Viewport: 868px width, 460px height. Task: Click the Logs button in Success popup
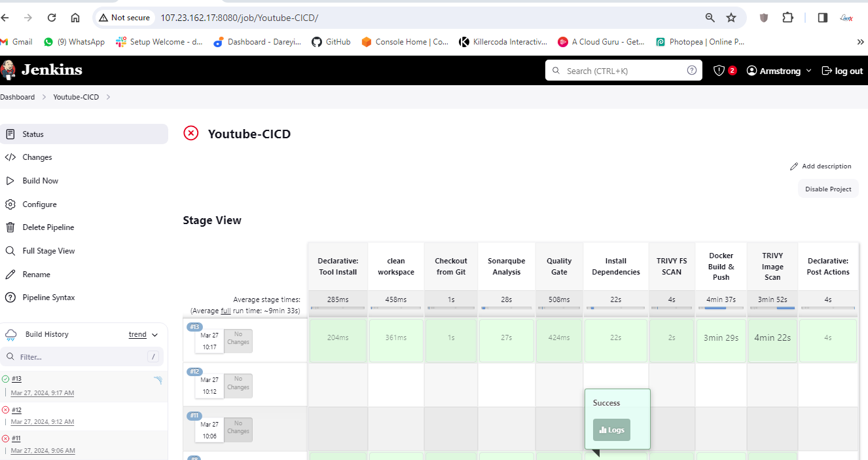click(611, 430)
